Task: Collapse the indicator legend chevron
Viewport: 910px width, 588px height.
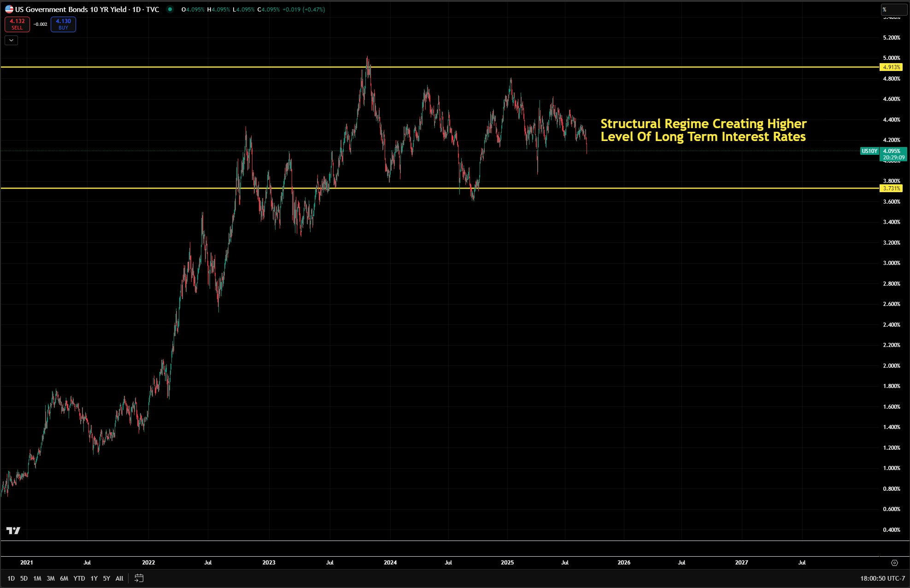Action: coord(11,41)
